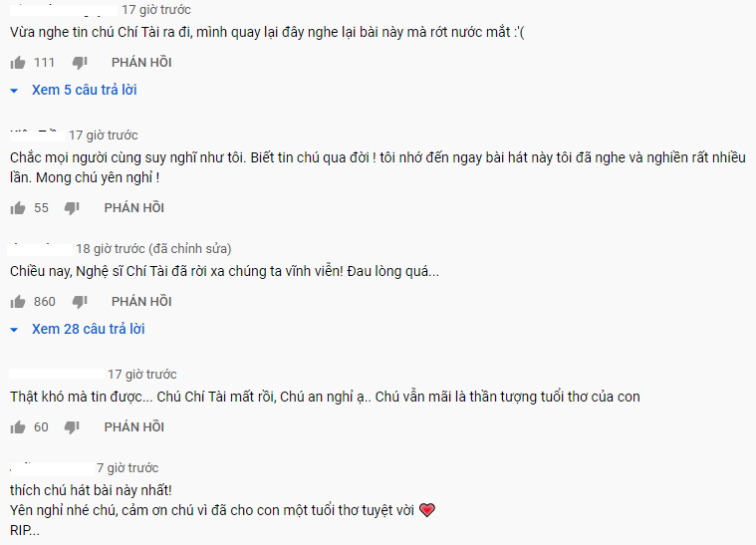Screen dimensions: 756x545
Task: Dislike the comment with 60 likes
Action: click(x=72, y=426)
